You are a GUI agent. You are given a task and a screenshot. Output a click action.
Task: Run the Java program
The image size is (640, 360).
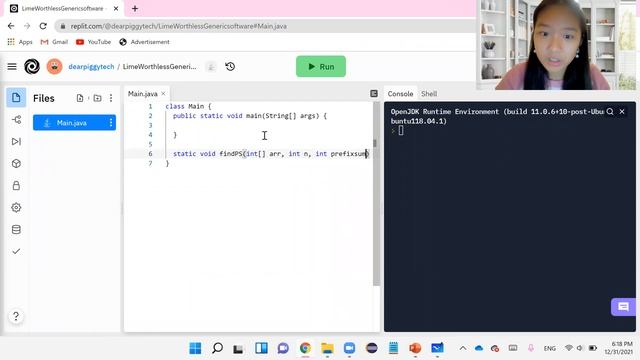(321, 67)
